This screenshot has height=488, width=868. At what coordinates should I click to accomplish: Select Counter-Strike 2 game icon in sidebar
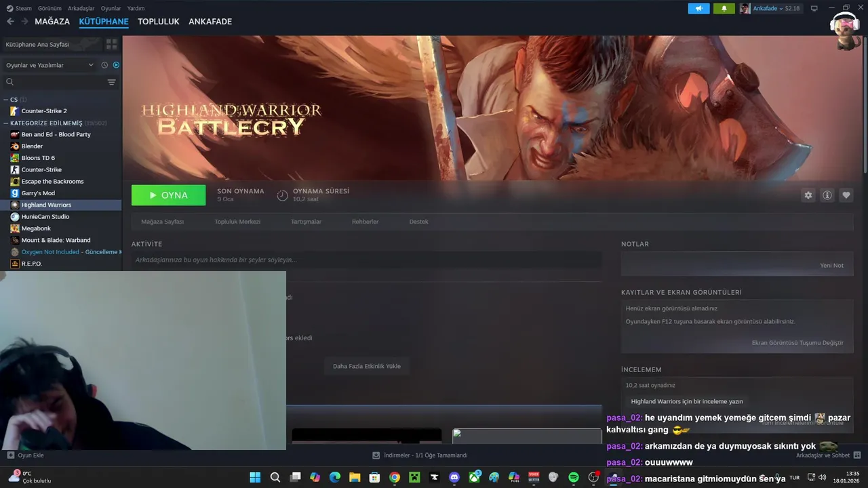coord(15,110)
